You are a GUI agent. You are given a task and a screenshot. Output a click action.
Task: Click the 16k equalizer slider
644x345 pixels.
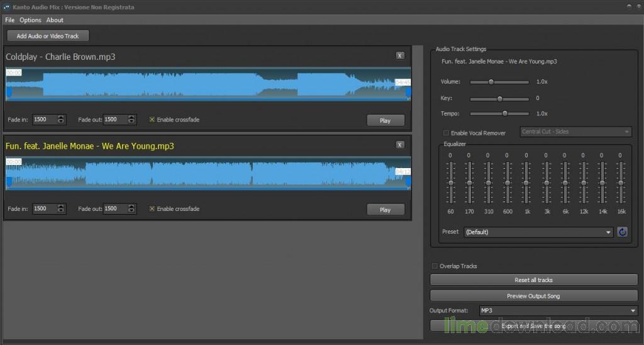tap(621, 183)
